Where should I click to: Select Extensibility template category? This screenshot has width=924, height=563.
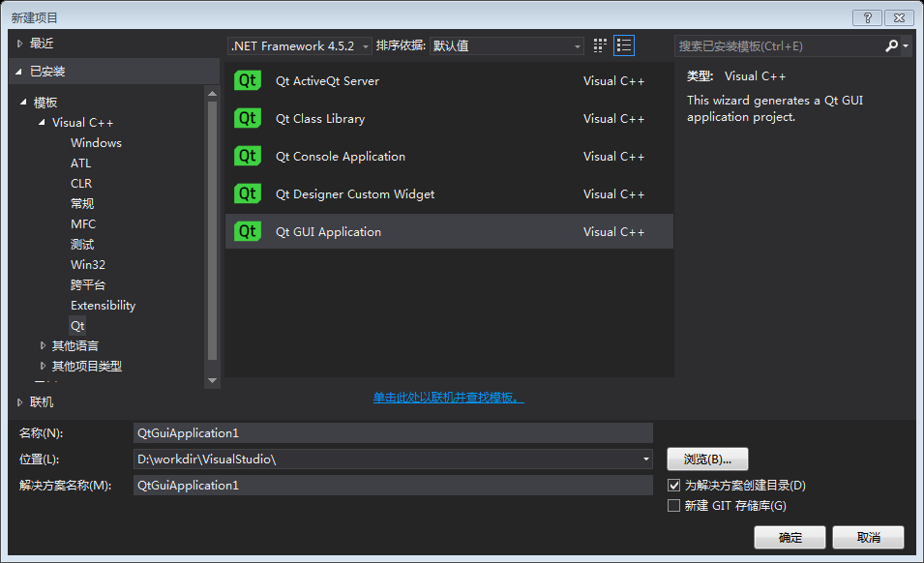104,306
